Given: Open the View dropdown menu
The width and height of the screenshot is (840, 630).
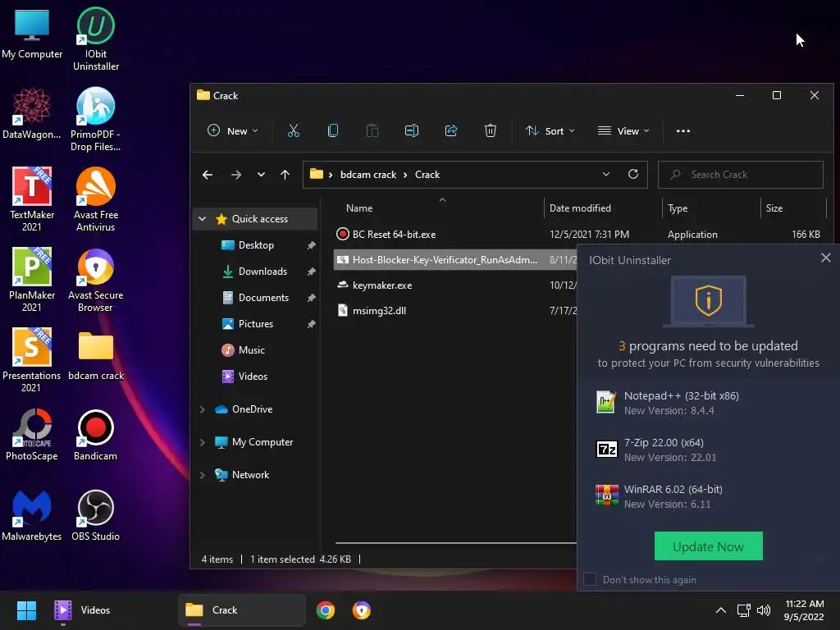Looking at the screenshot, I should [x=623, y=130].
